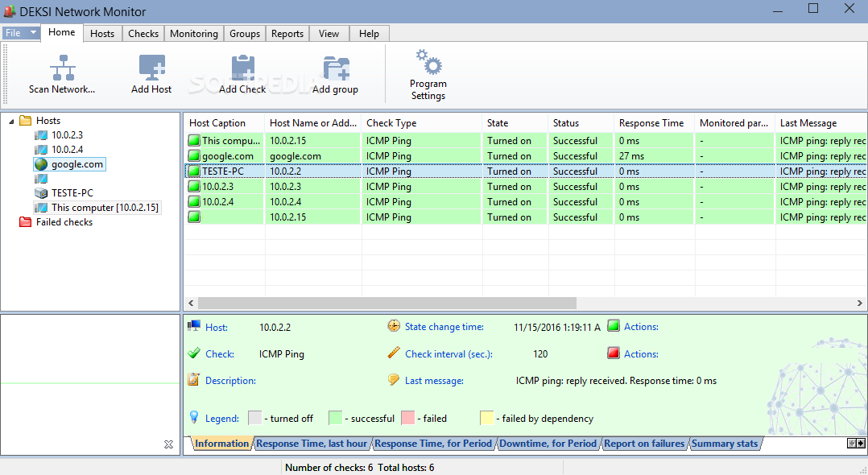
Task: Click the green Check checkmark icon
Action: (194, 353)
